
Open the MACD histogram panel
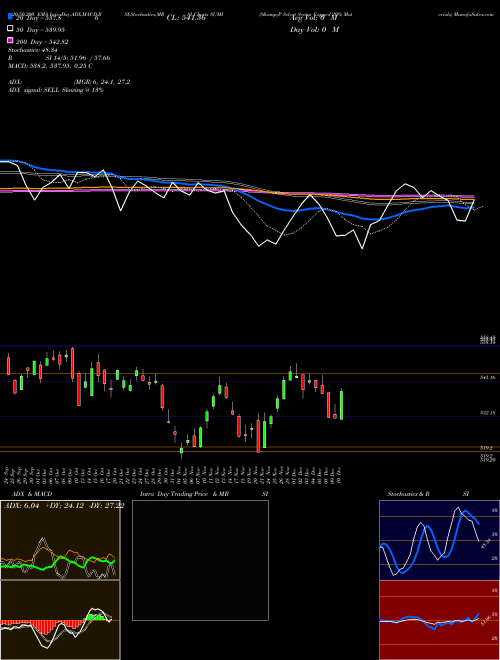(60, 620)
